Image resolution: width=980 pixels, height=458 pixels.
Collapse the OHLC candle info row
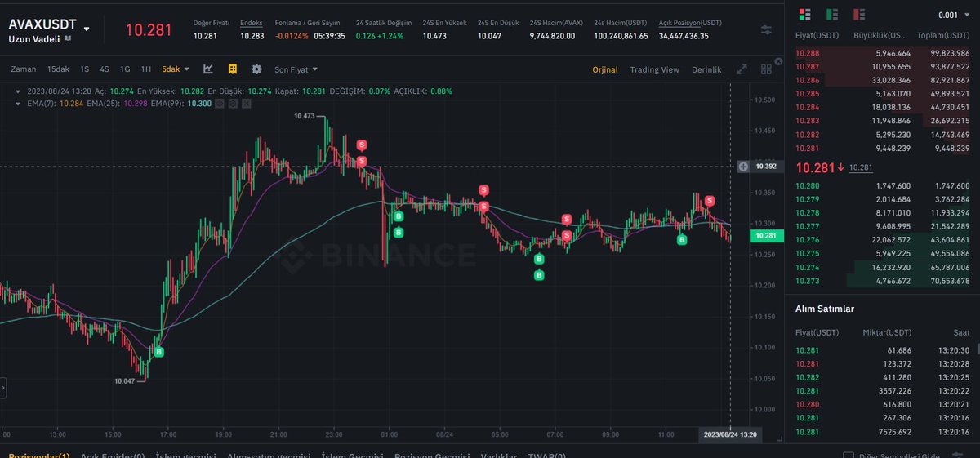coord(19,91)
